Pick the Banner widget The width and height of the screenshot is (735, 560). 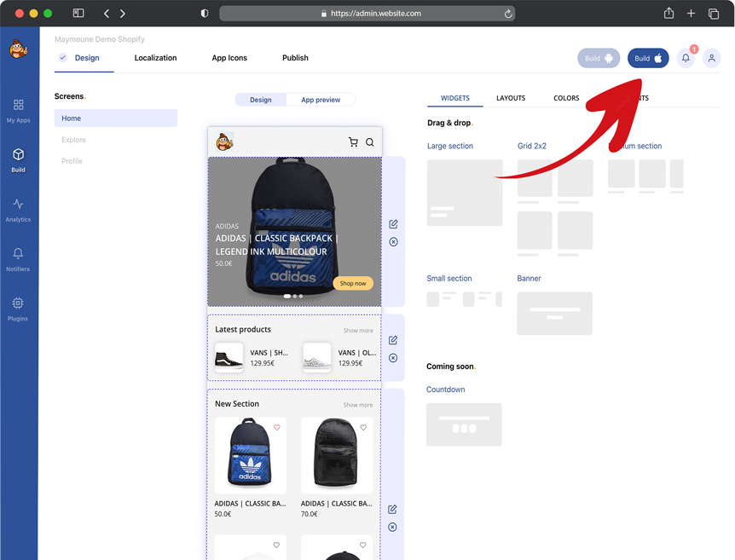point(554,314)
